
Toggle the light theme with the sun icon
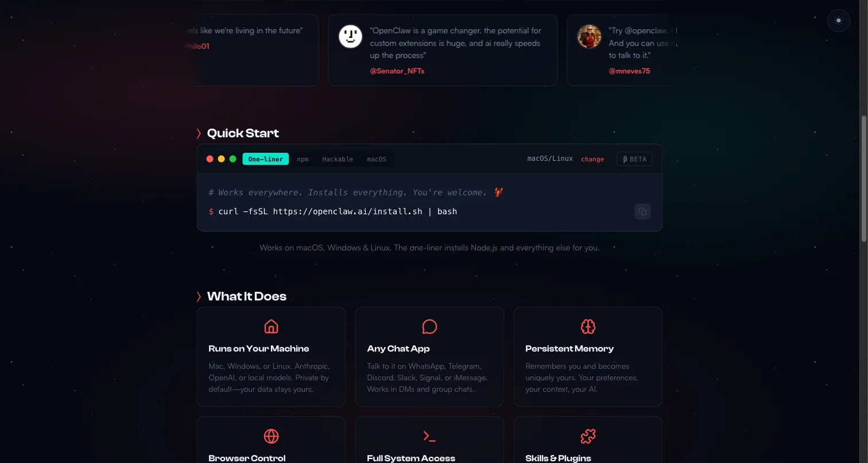tap(838, 20)
